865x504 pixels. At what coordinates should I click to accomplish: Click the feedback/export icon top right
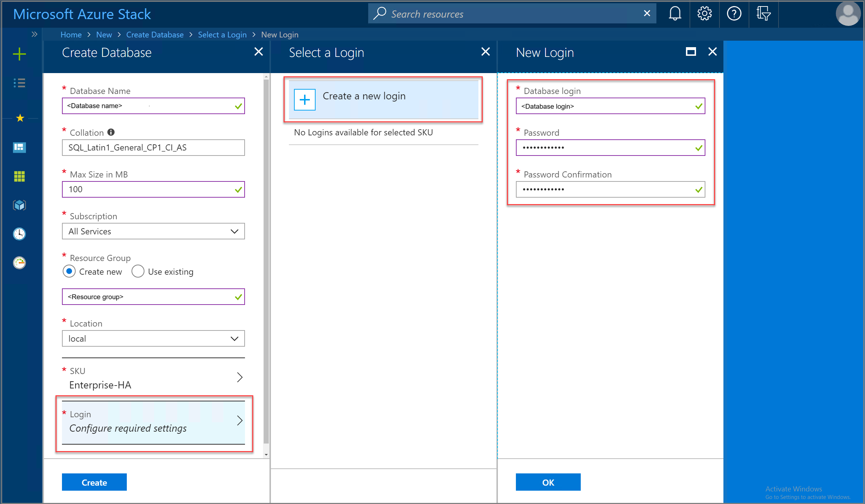[x=763, y=13]
